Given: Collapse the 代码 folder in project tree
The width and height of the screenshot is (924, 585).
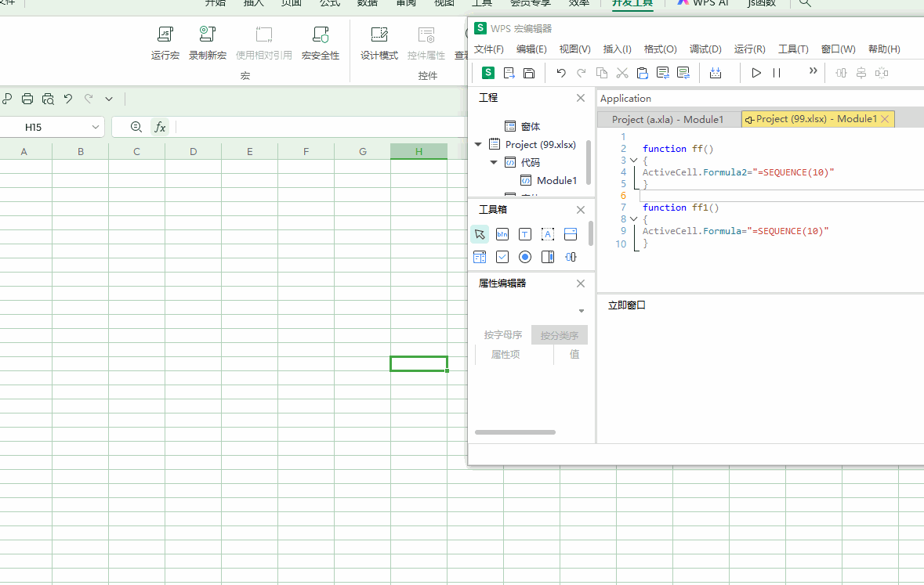Looking at the screenshot, I should coord(494,162).
